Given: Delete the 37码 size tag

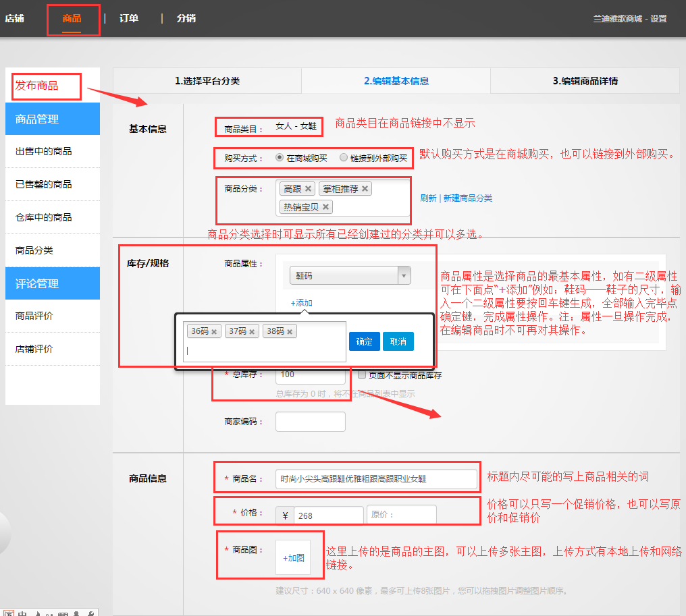Looking at the screenshot, I should (252, 332).
